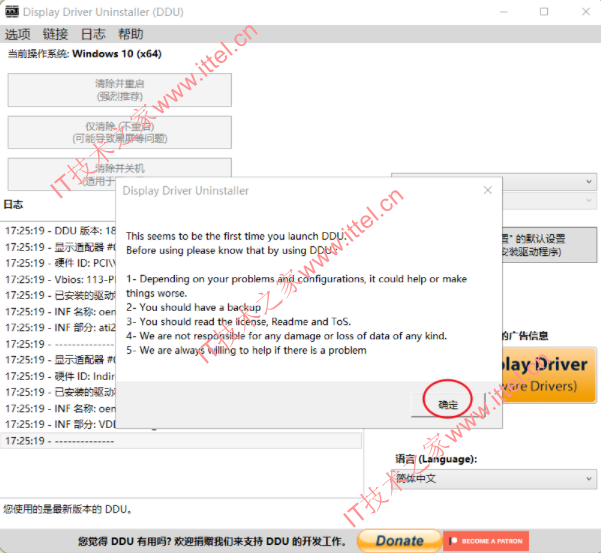
Task: Select the last highlighted dashed log line
Action: pyautogui.click(x=181, y=441)
